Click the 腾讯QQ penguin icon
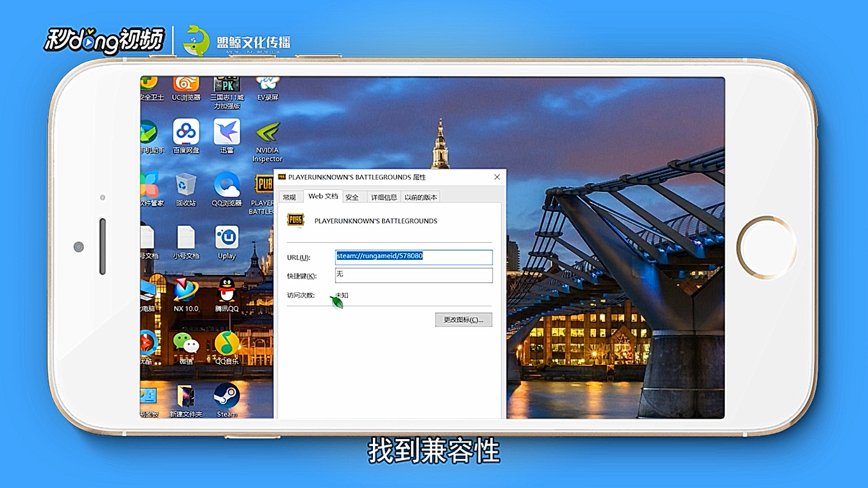 (227, 295)
